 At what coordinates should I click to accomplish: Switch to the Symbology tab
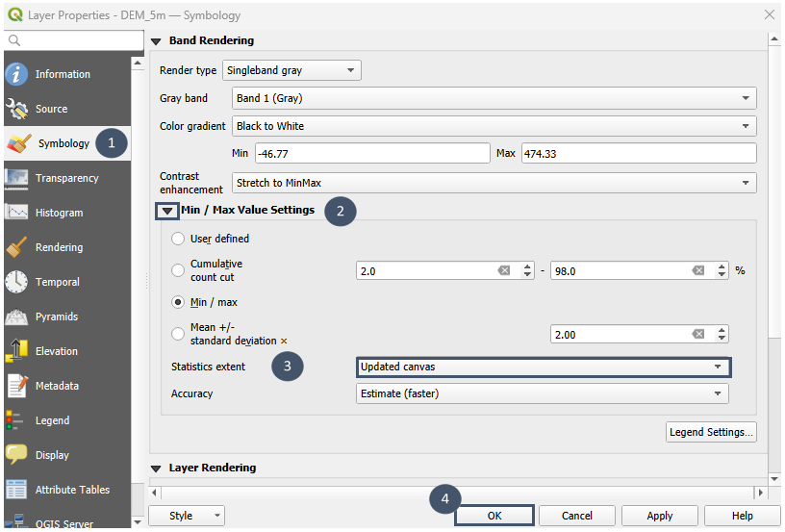point(63,143)
